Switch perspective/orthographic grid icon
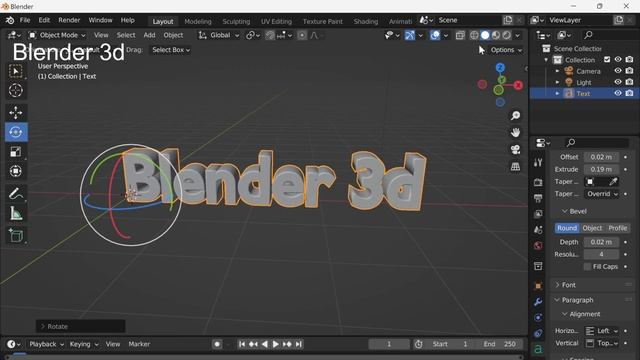Image resolution: width=640 pixels, height=360 pixels. point(516,167)
